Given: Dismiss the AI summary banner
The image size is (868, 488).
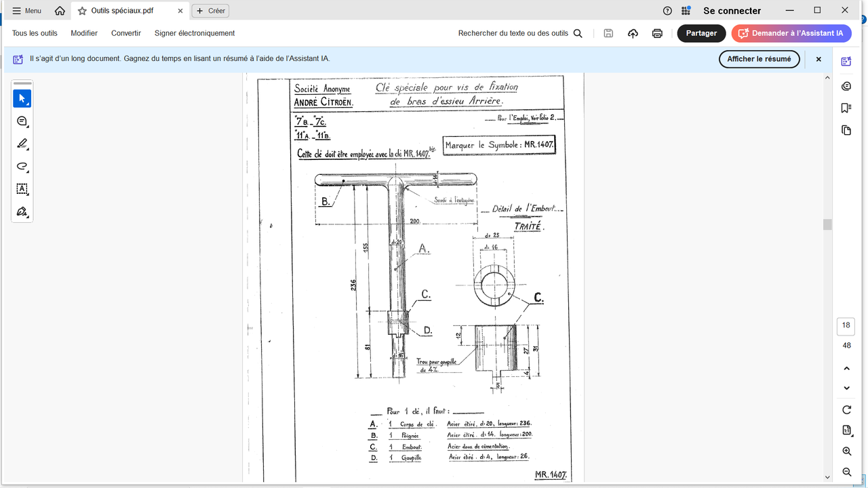Looking at the screenshot, I should 818,59.
